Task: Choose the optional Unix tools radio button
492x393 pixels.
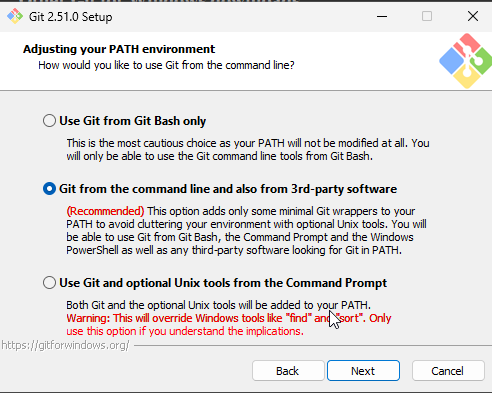Action: 49,283
